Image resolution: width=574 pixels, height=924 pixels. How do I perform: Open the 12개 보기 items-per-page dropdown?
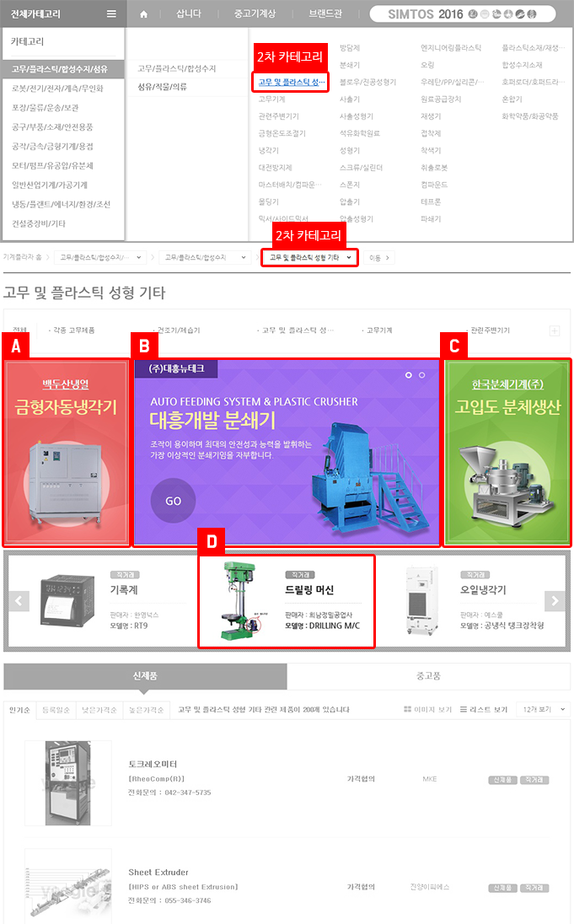point(543,709)
